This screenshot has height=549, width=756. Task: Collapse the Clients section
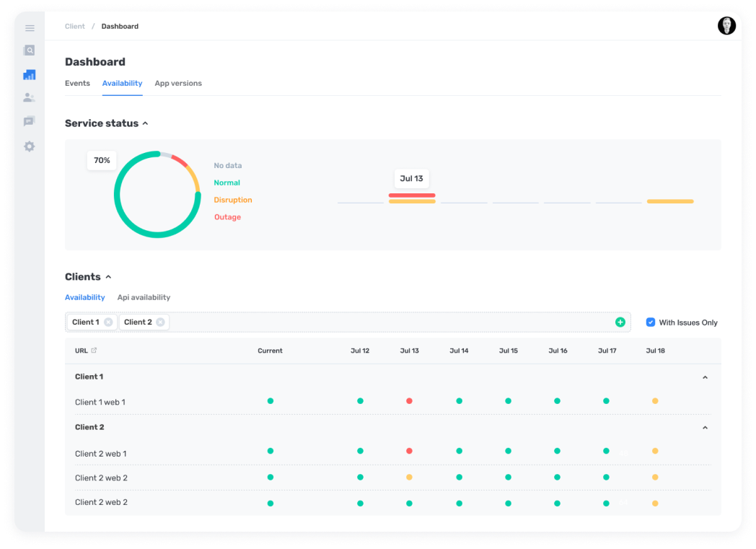[108, 276]
